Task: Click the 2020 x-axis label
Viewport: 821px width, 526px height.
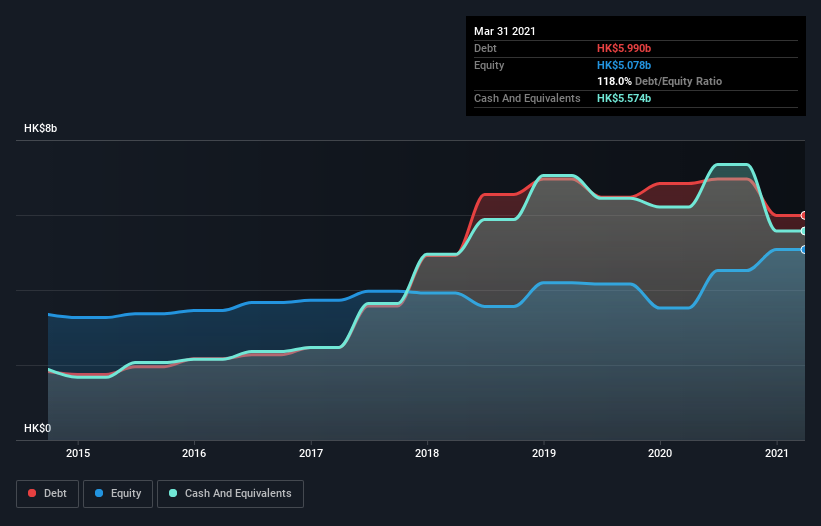Action: pos(660,453)
